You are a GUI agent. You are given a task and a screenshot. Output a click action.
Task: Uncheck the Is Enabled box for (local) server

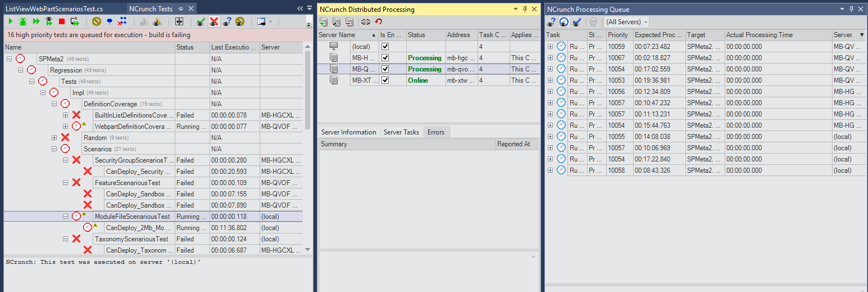[385, 46]
